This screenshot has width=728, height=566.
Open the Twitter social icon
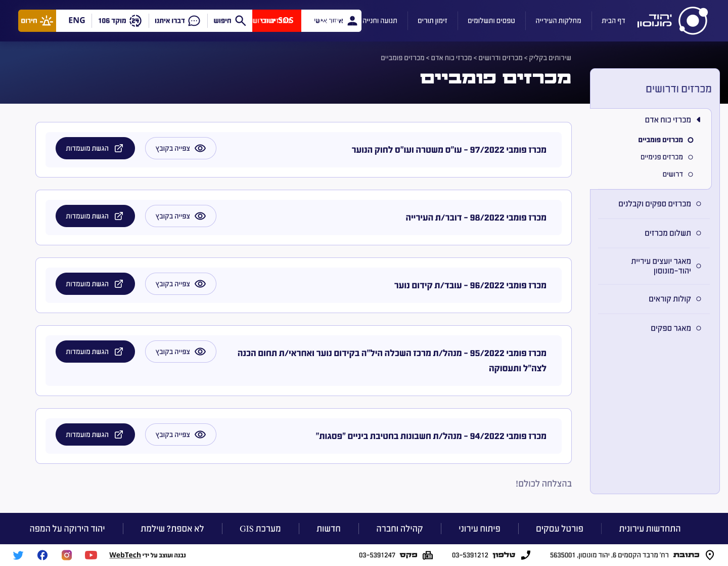point(18,555)
